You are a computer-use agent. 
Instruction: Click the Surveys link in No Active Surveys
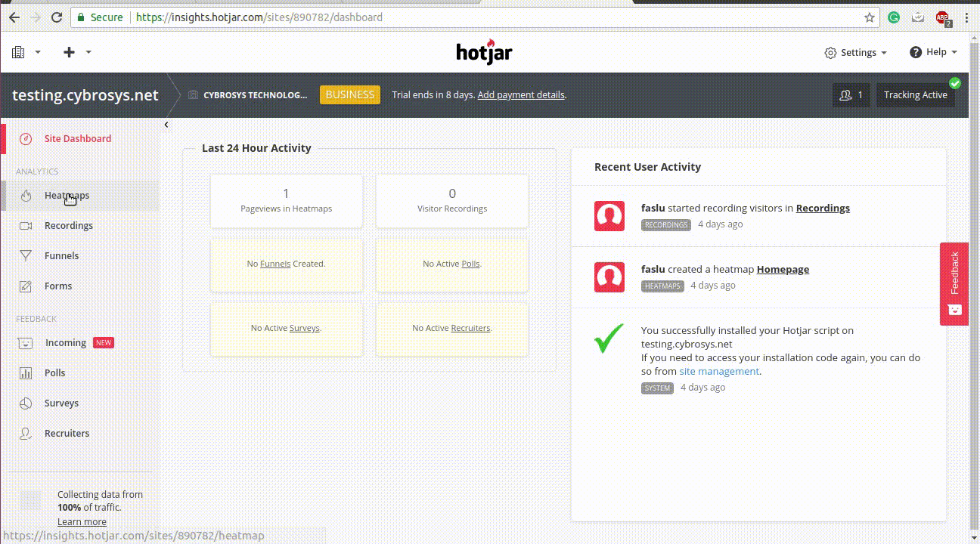pyautogui.click(x=305, y=328)
